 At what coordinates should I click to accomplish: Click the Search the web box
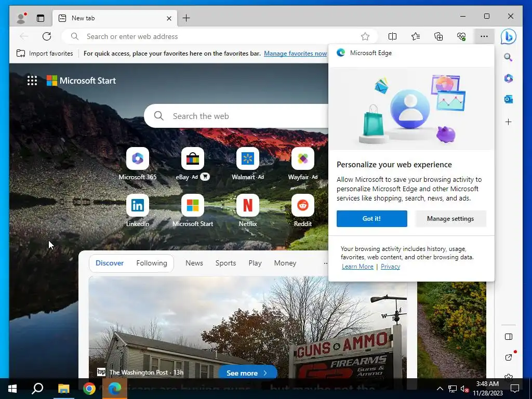point(237,116)
